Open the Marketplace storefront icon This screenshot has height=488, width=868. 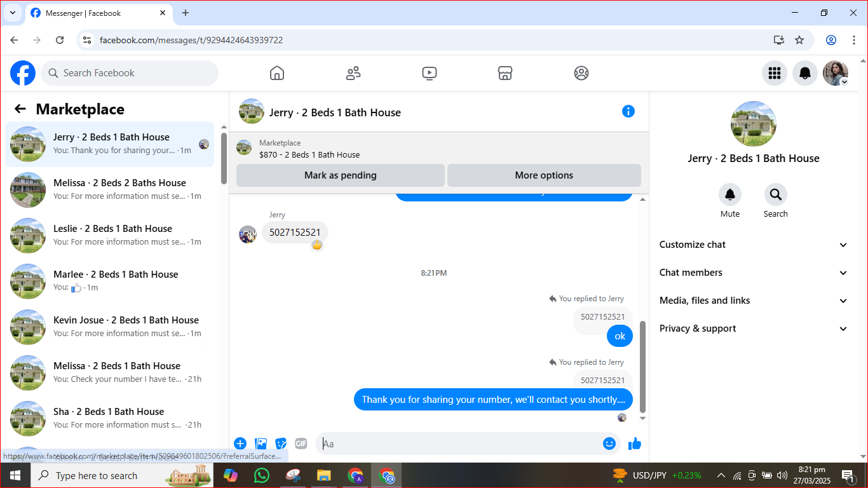coord(505,73)
